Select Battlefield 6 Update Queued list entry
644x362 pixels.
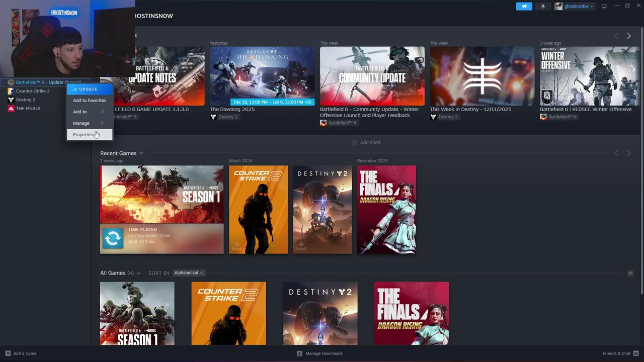click(x=45, y=82)
